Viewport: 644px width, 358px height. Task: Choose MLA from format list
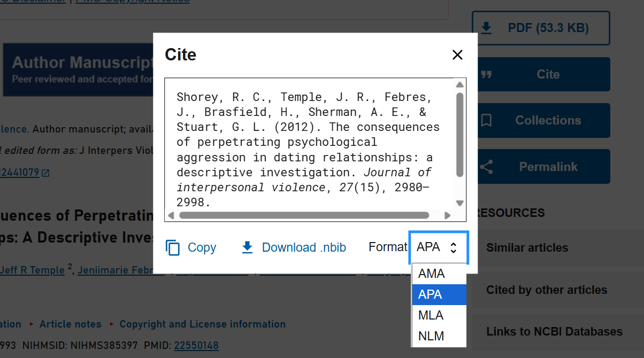431,315
